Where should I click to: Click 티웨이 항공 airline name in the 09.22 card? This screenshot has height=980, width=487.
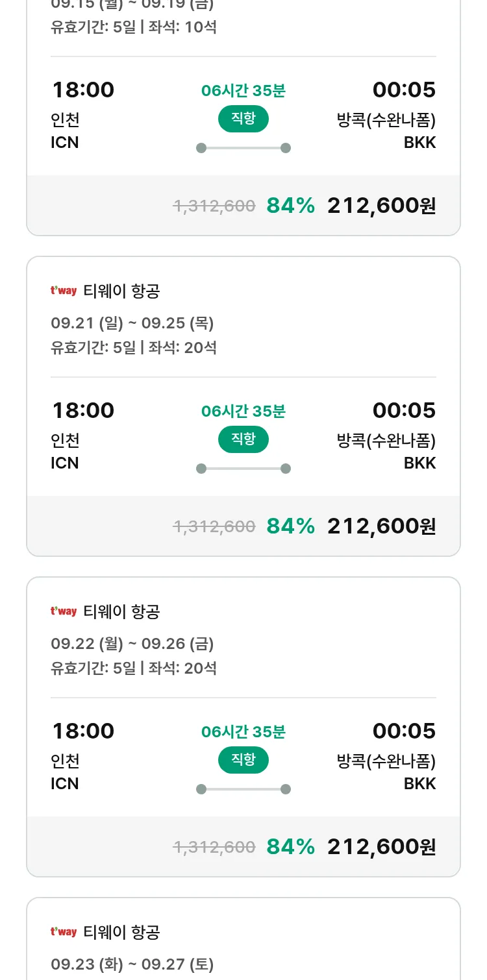click(121, 612)
